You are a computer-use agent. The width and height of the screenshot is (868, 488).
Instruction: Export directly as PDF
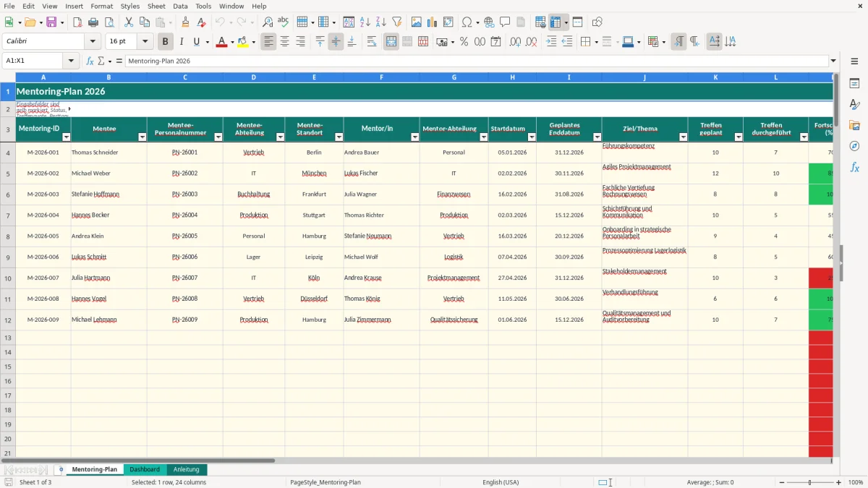pos(77,22)
